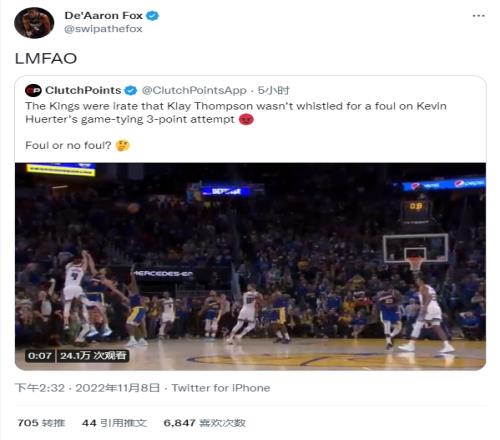Play the embedded basketball video

250,266
